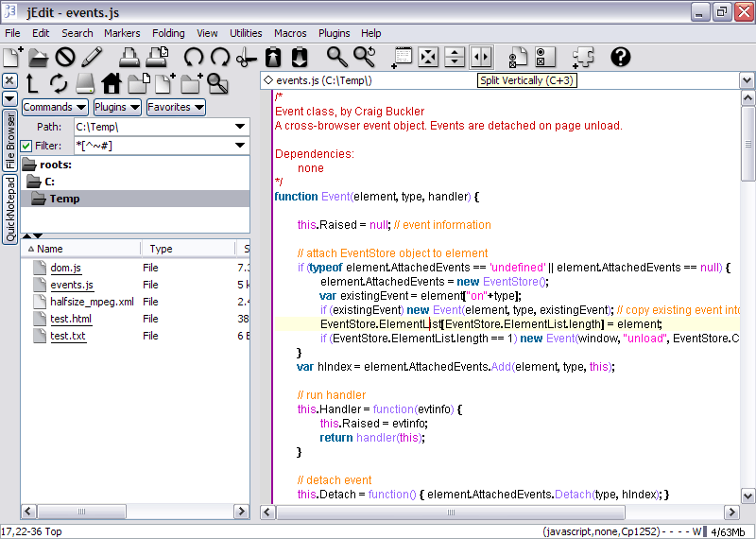The width and height of the screenshot is (756, 539).
Task: Click the file browser's folder-with-page directory icon
Action: (x=139, y=83)
